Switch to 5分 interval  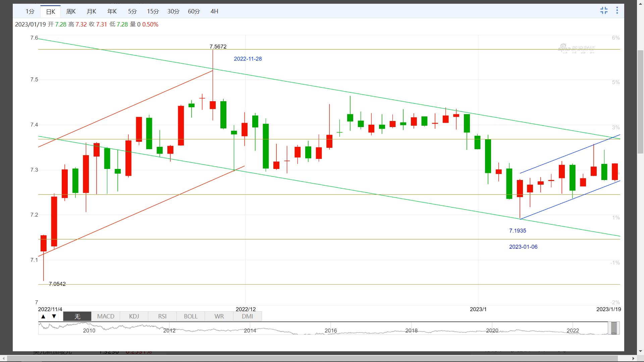click(132, 11)
